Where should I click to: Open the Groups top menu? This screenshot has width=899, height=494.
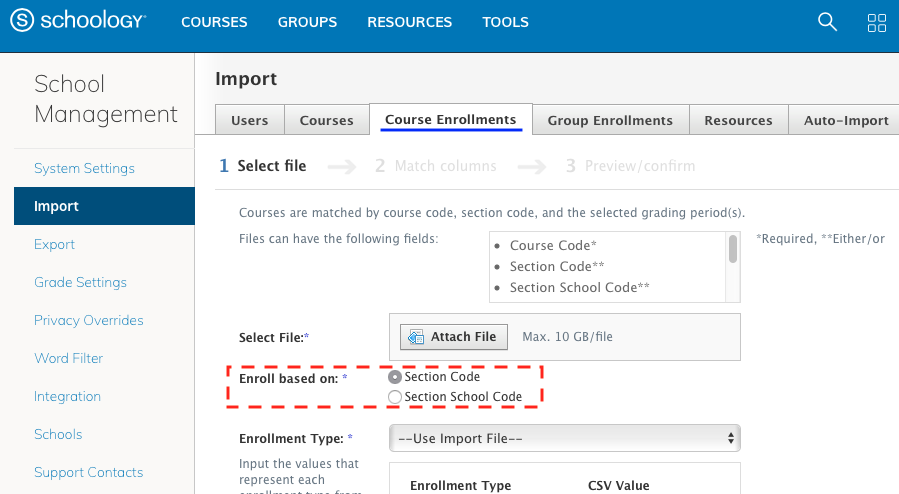[307, 22]
